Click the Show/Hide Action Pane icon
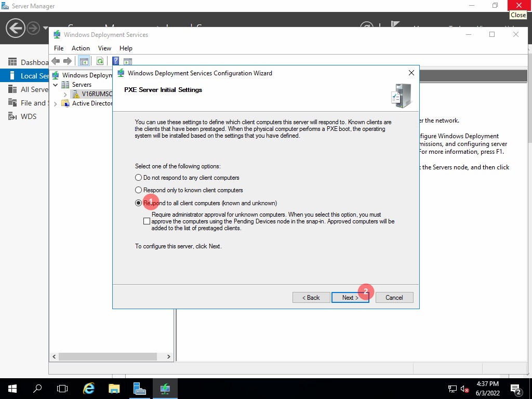This screenshot has width=532, height=399. coord(128,61)
